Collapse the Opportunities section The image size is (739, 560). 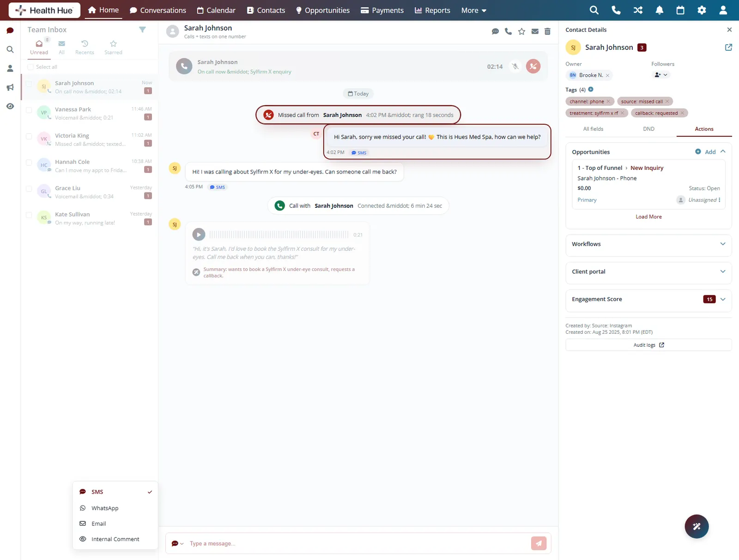click(x=723, y=151)
